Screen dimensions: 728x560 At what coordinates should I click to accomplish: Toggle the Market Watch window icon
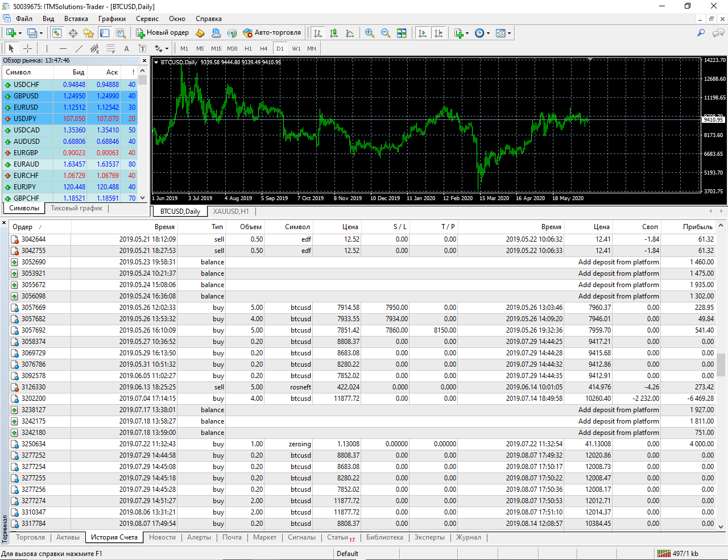coord(57,33)
